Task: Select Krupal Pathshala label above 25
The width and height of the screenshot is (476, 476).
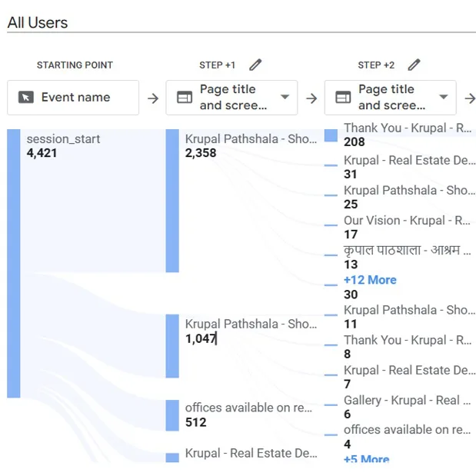Action: (x=410, y=191)
